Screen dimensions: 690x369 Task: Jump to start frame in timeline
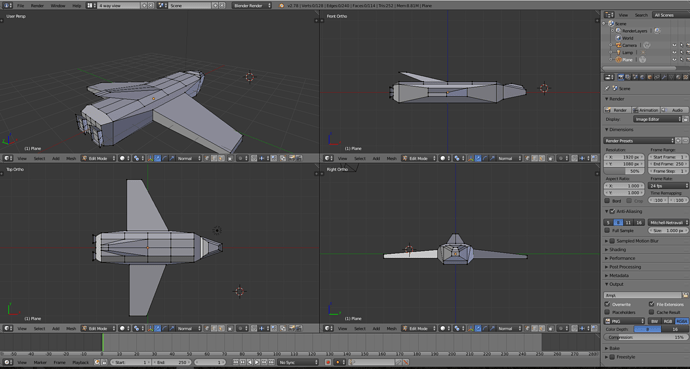(x=235, y=362)
